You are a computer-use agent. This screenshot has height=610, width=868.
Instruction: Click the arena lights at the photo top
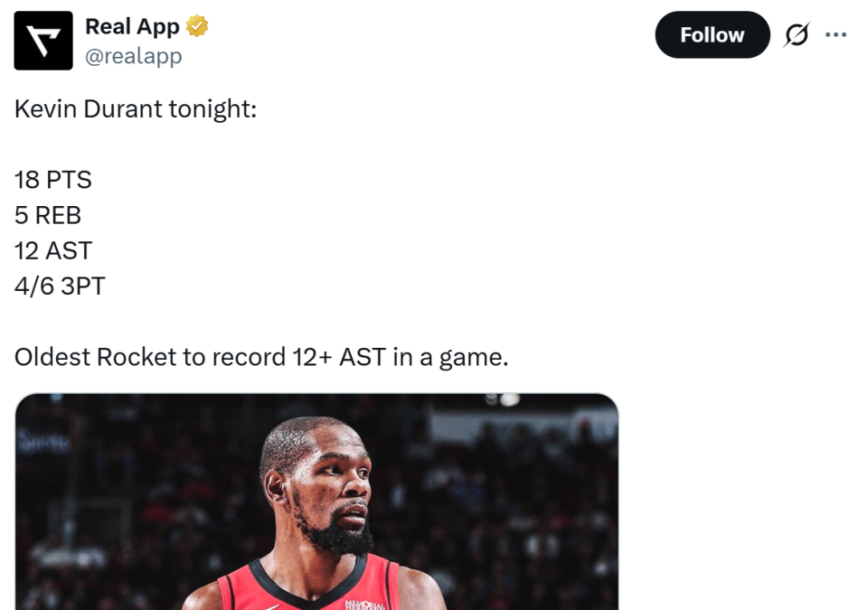(x=503, y=399)
